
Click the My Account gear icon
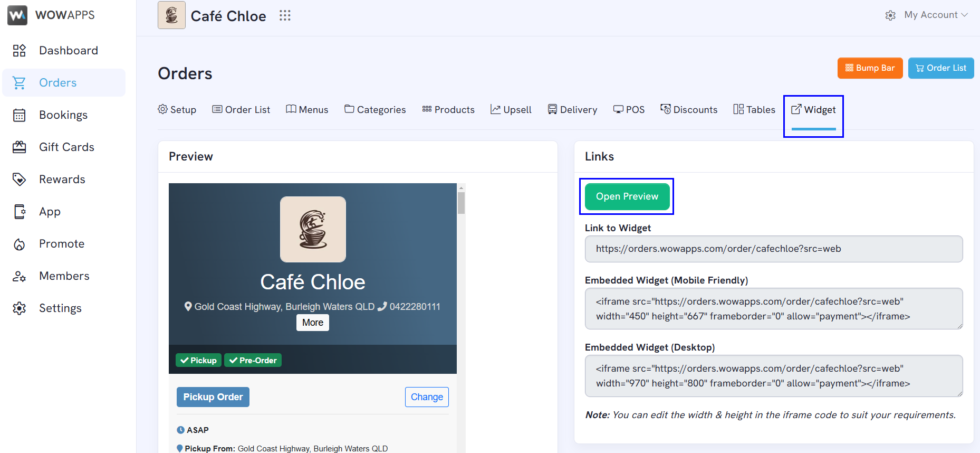tap(890, 15)
